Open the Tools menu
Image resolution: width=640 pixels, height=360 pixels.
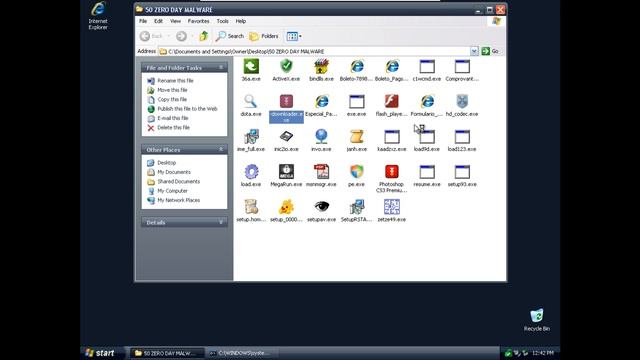[x=222, y=21]
